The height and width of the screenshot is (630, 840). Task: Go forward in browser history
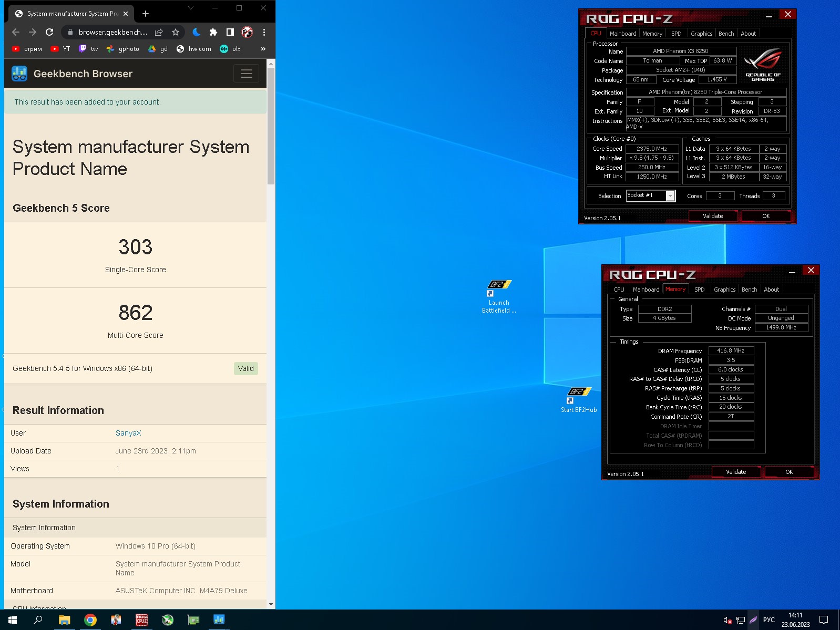[x=33, y=32]
